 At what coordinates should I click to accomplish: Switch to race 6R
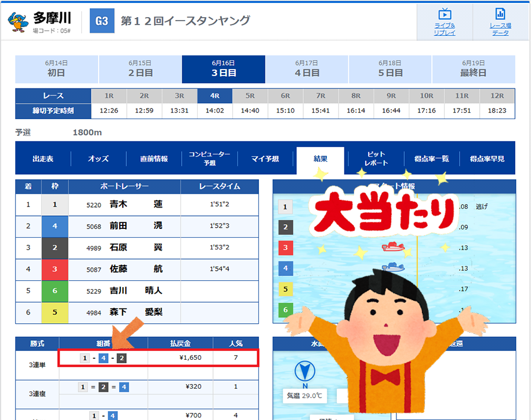286,96
